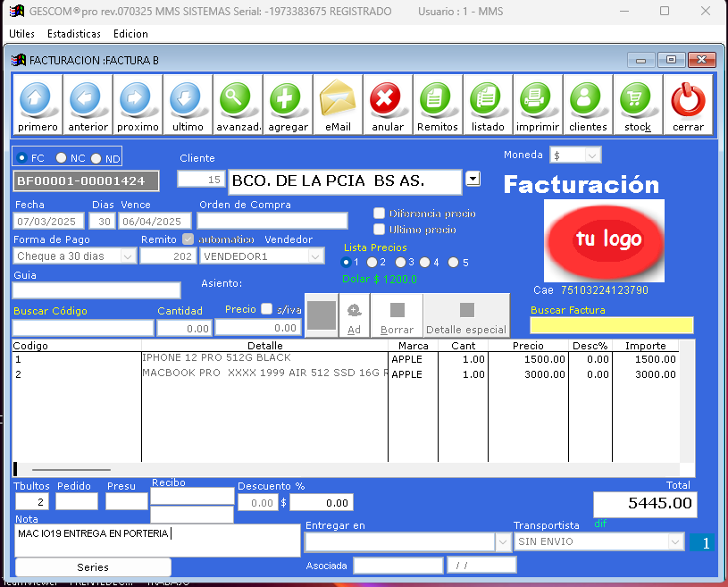
Task: Toggle the s/iva price checkbox
Action: pyautogui.click(x=266, y=309)
